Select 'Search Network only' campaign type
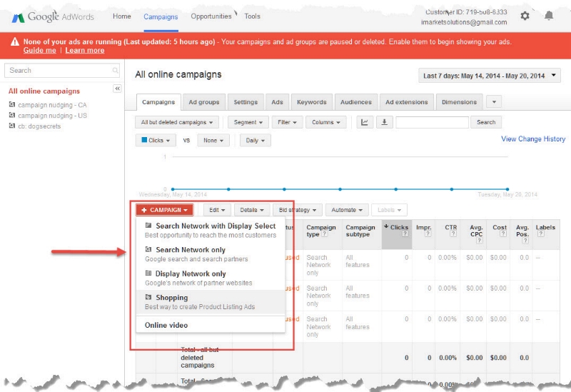Image resolution: width=571 pixels, height=392 pixels. point(191,250)
